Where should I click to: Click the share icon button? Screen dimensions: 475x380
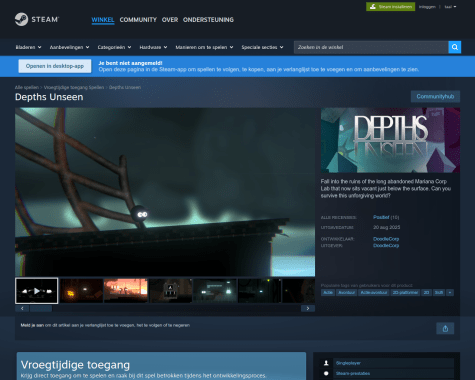click(445, 329)
